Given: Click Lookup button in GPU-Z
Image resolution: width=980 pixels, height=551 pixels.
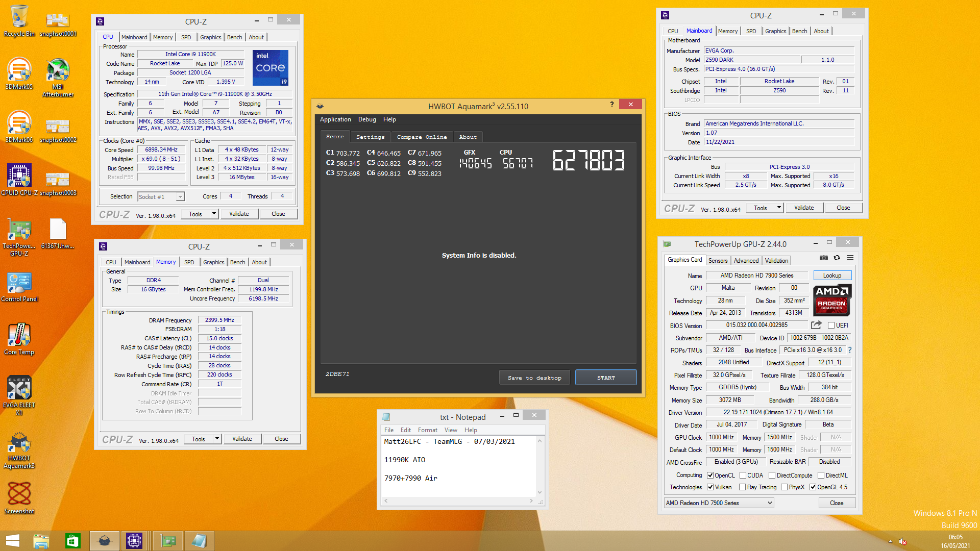Looking at the screenshot, I should point(832,275).
